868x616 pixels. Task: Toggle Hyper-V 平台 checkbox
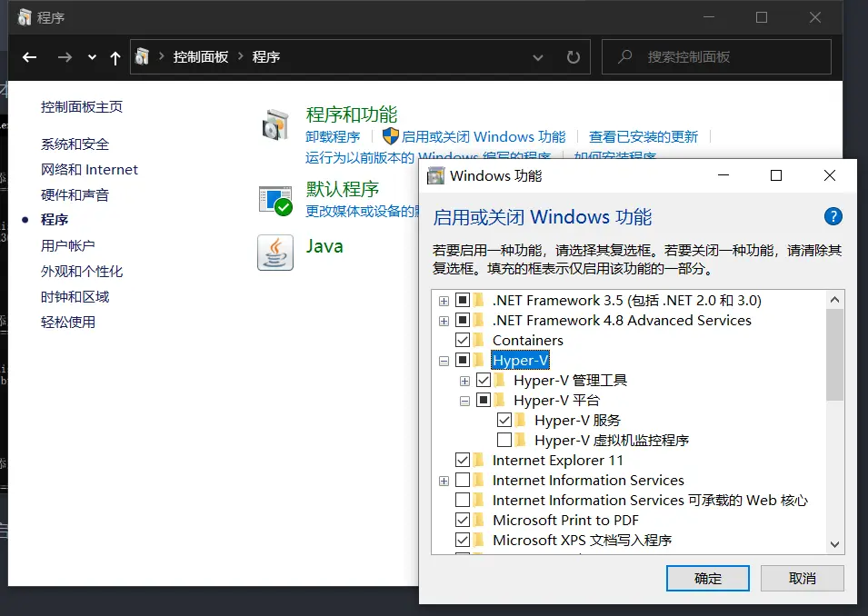(484, 400)
